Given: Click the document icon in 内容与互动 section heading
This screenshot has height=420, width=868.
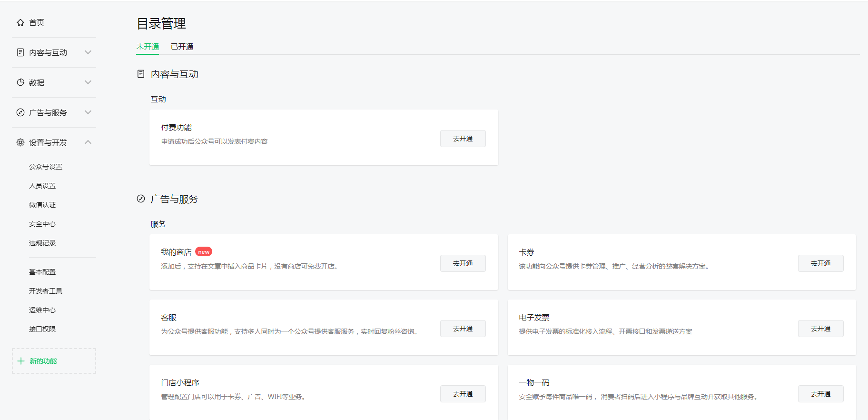Looking at the screenshot, I should point(141,74).
